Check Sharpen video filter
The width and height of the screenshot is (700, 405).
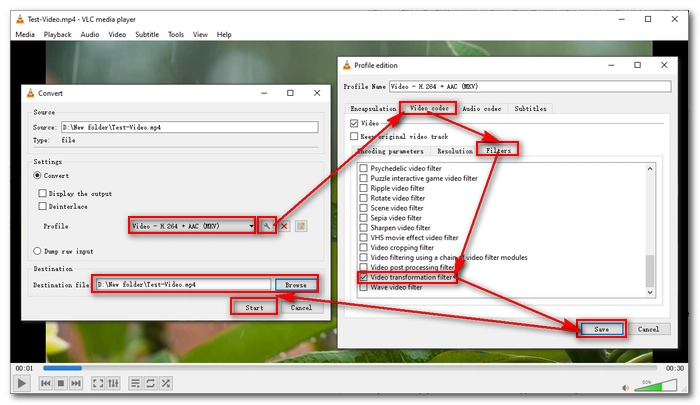pyautogui.click(x=363, y=227)
